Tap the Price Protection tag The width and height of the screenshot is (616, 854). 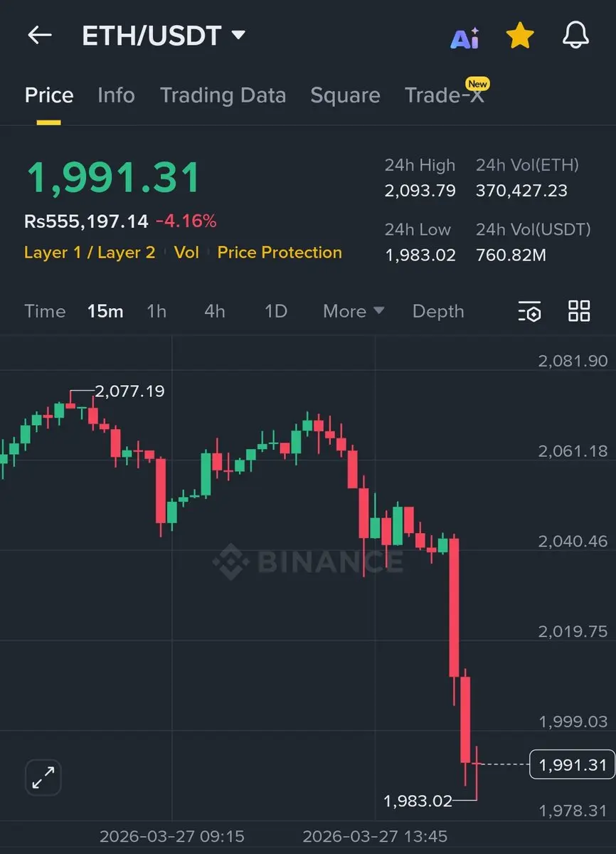[x=280, y=253]
